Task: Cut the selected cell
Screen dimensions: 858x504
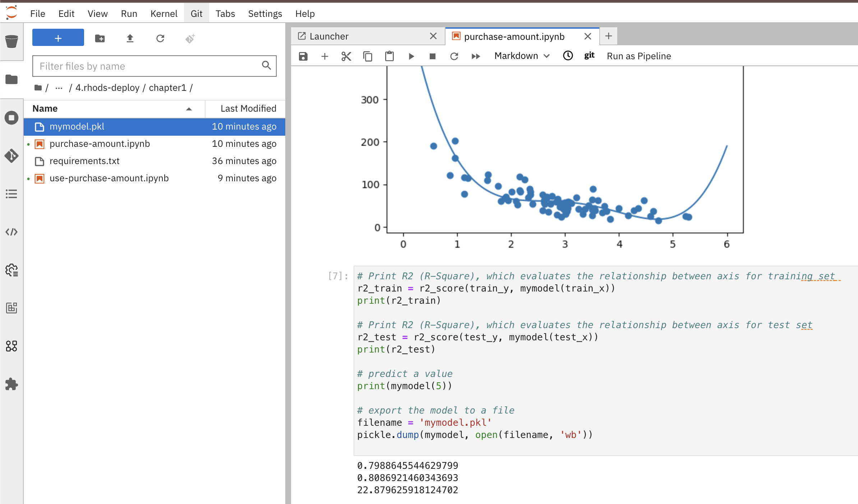Action: (346, 56)
